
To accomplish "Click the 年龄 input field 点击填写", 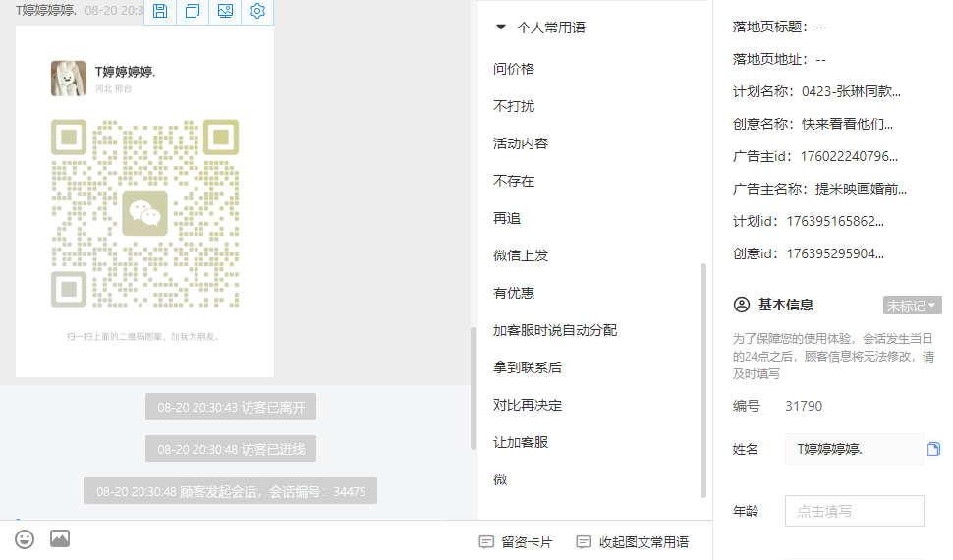I will coord(855,511).
